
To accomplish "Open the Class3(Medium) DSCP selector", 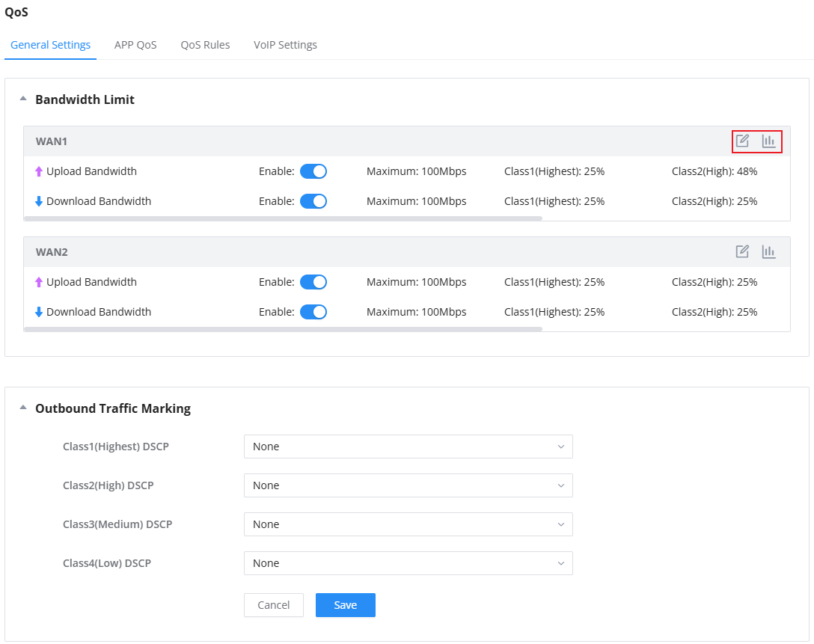I will [x=408, y=524].
